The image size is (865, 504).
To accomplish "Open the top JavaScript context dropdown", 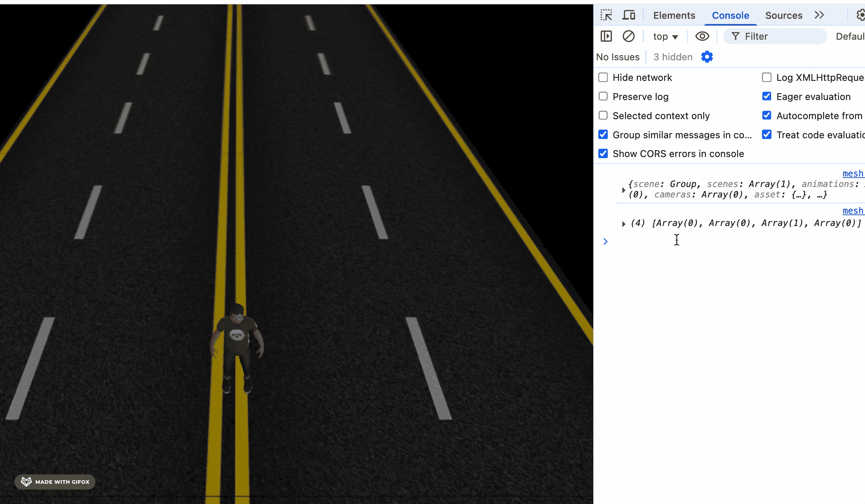I will click(x=666, y=36).
